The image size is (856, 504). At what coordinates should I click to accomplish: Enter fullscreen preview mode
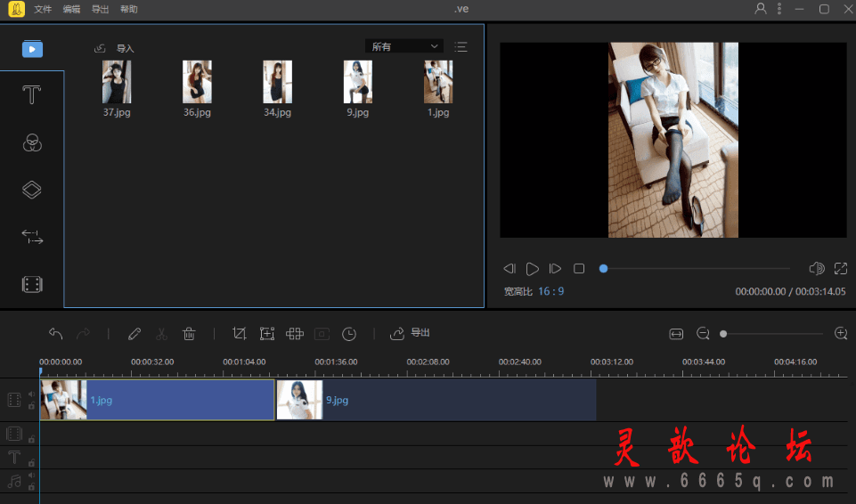(841, 268)
